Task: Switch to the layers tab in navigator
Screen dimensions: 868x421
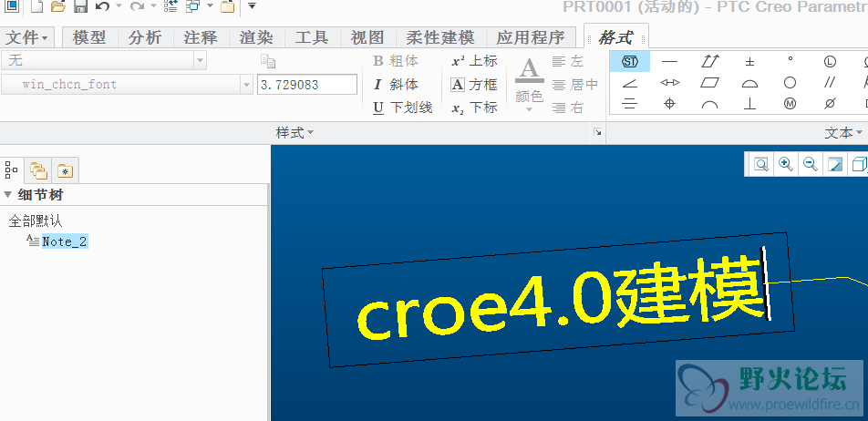Action: pos(38,170)
